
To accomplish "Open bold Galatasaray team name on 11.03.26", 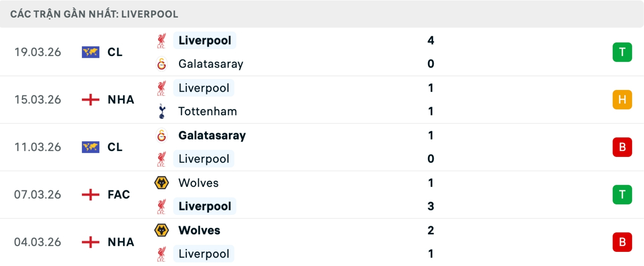I will click(212, 135).
